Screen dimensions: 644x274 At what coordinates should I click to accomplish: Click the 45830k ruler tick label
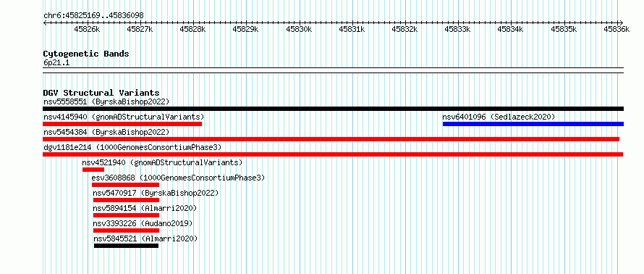(299, 29)
